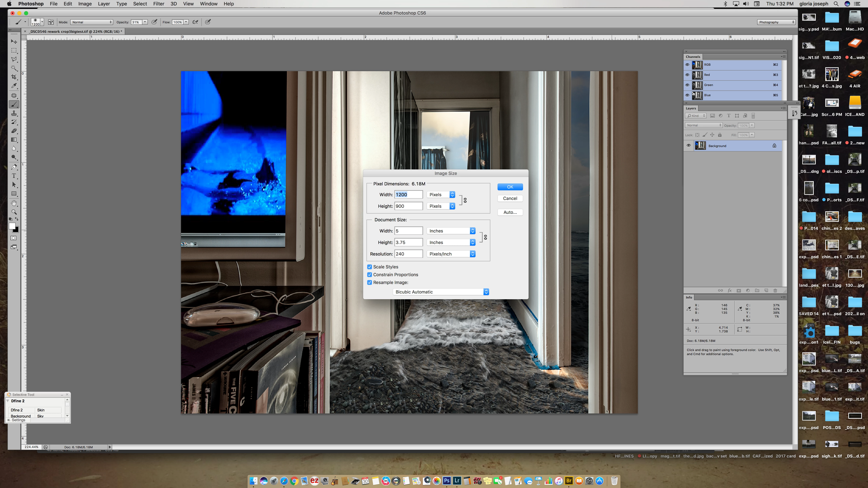Image resolution: width=868 pixels, height=488 pixels.
Task: Open the Filter menu
Action: pos(158,4)
